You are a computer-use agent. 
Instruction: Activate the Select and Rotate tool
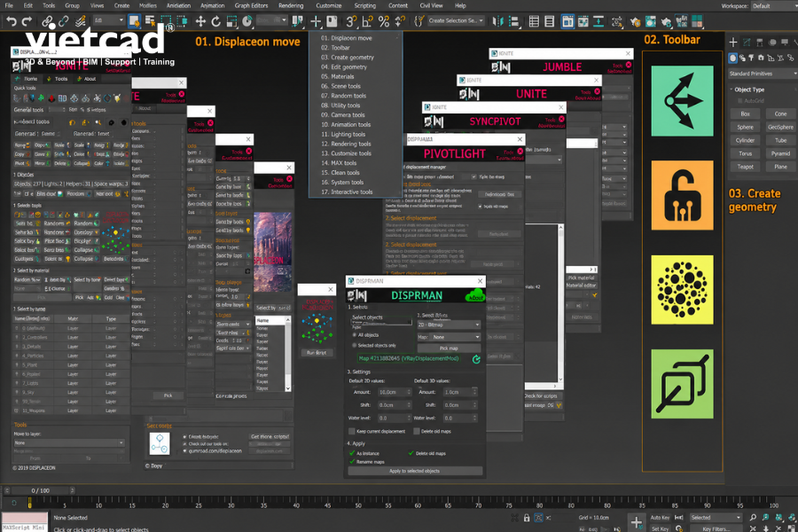click(x=215, y=21)
